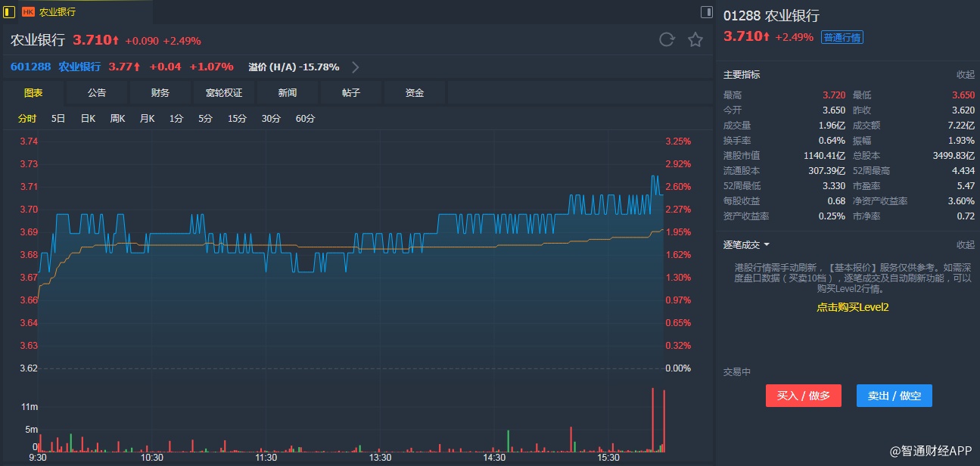This screenshot has width=980, height=466.
Task: Click the 港股市值 value 1140.41亿
Action: point(824,156)
